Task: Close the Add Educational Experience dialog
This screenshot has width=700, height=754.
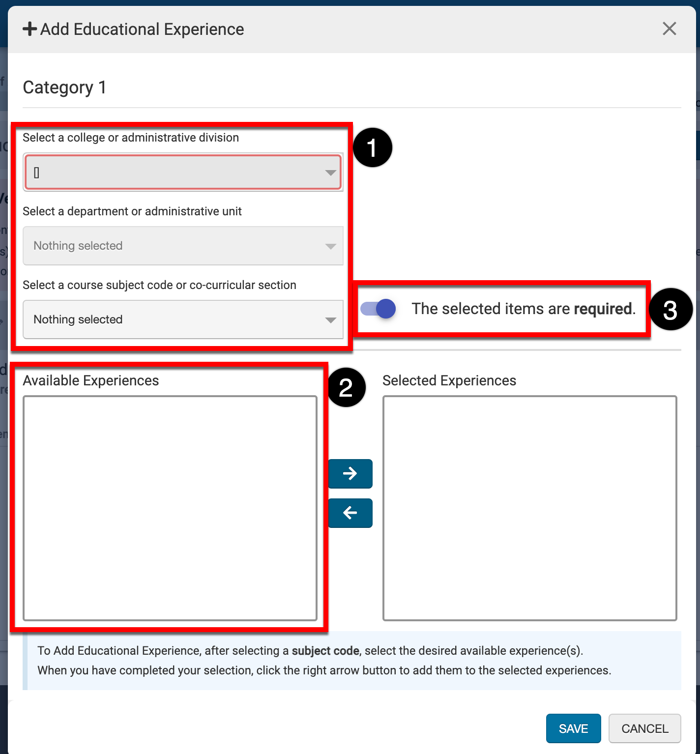Action: pyautogui.click(x=669, y=29)
